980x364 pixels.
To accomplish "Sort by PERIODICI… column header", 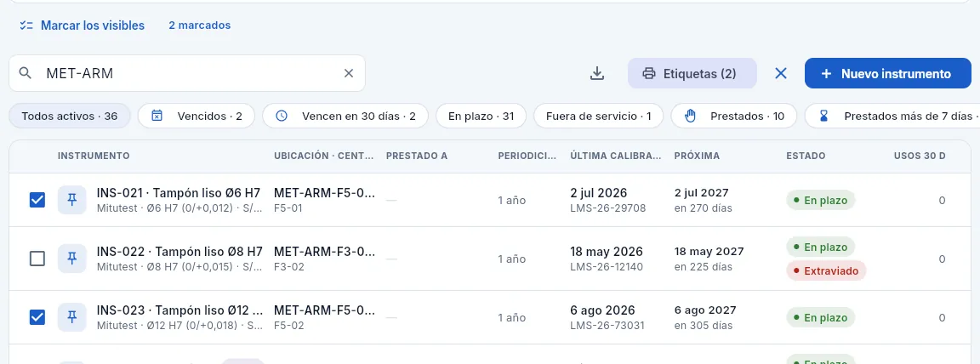I will [x=527, y=156].
